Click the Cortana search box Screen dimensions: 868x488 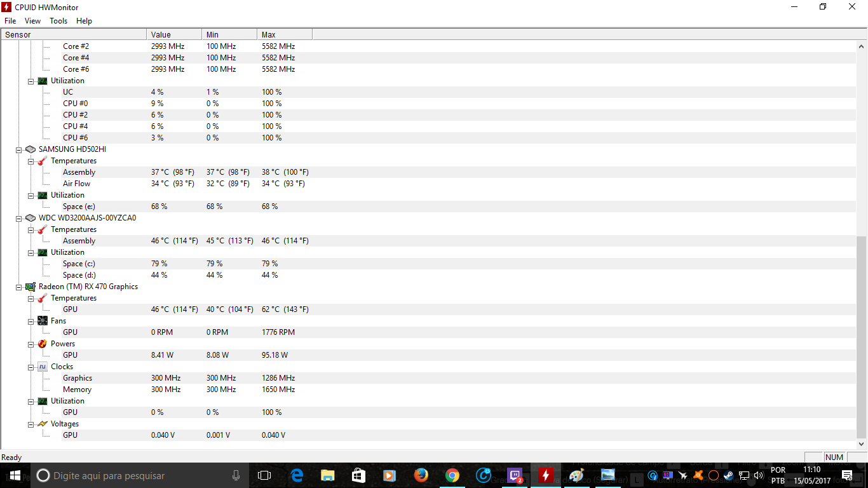140,475
